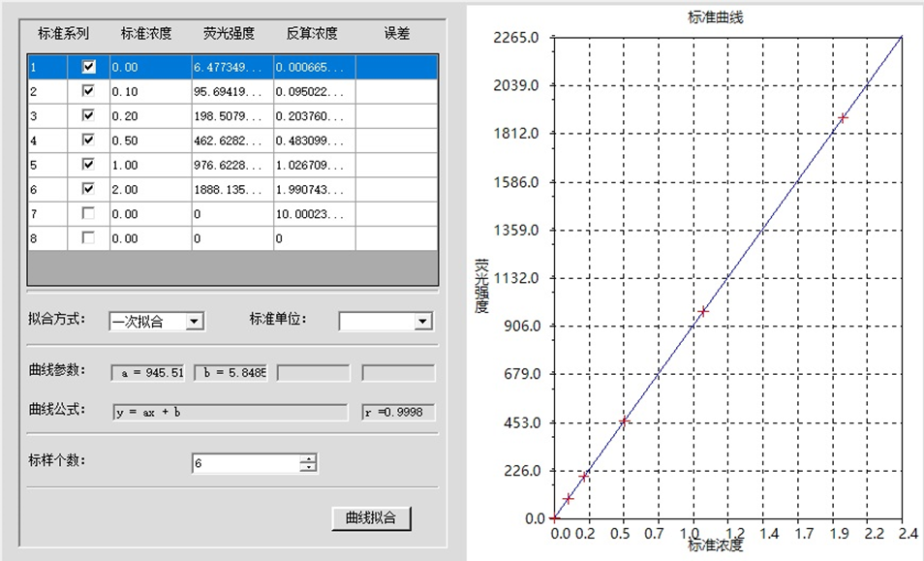The width and height of the screenshot is (924, 561).
Task: Click the correlation field r =0.9998
Action: pyautogui.click(x=398, y=413)
